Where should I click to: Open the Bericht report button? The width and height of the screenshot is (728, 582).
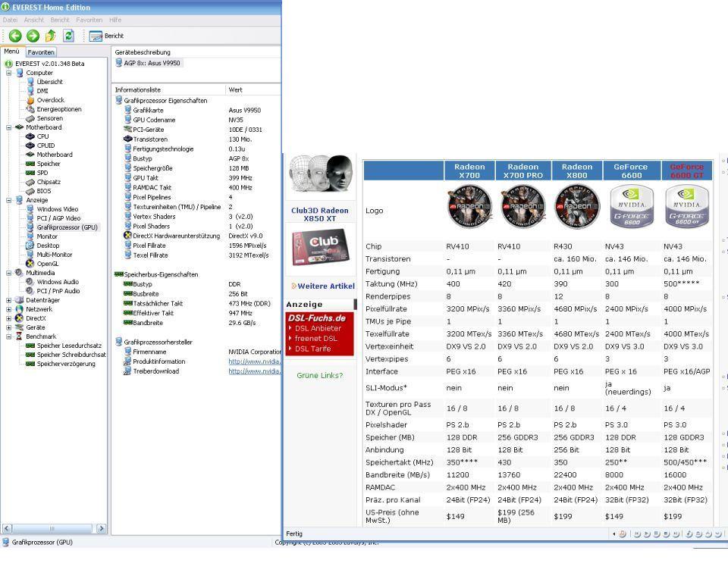tap(106, 36)
